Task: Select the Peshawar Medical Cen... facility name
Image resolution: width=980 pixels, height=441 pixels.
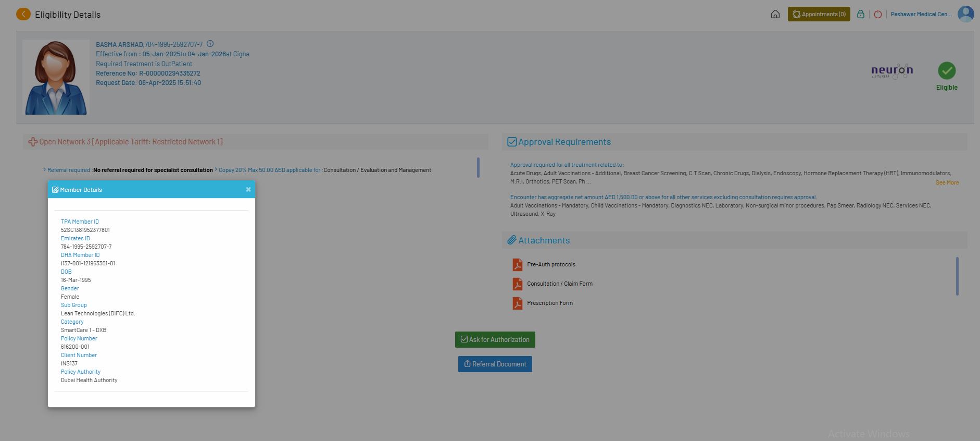Action: tap(921, 14)
